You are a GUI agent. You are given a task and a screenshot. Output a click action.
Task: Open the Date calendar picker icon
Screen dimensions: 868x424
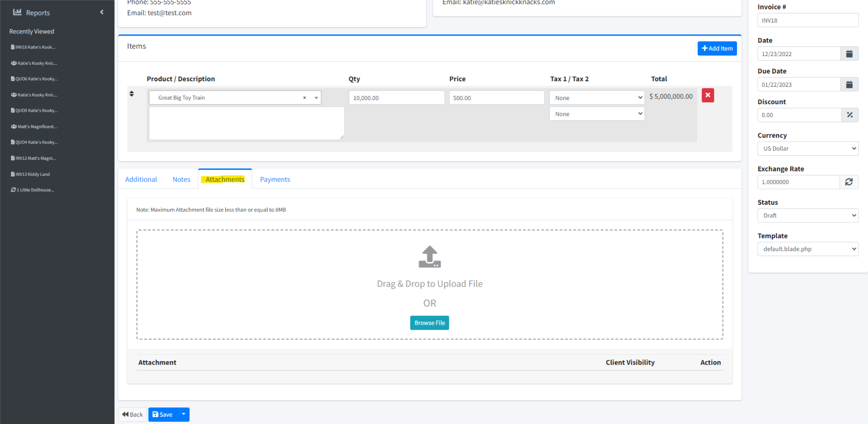pyautogui.click(x=849, y=54)
